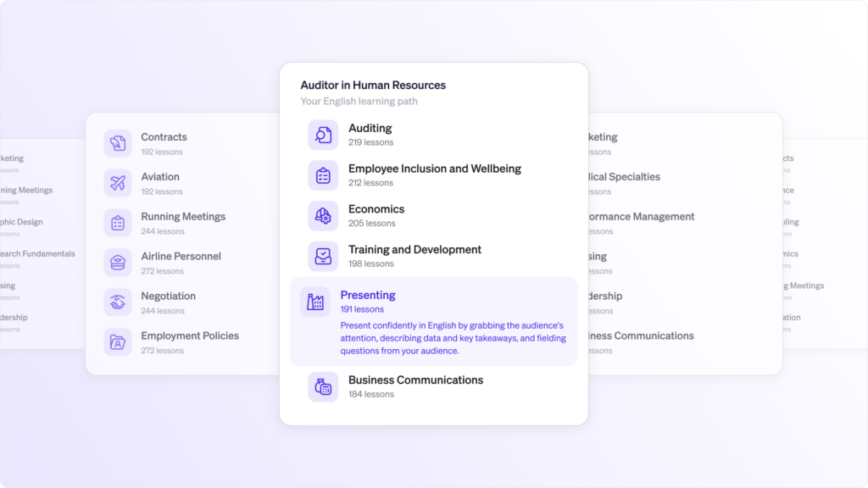Click the Presenting course description text
The height and width of the screenshot is (488, 868).
[x=453, y=338]
